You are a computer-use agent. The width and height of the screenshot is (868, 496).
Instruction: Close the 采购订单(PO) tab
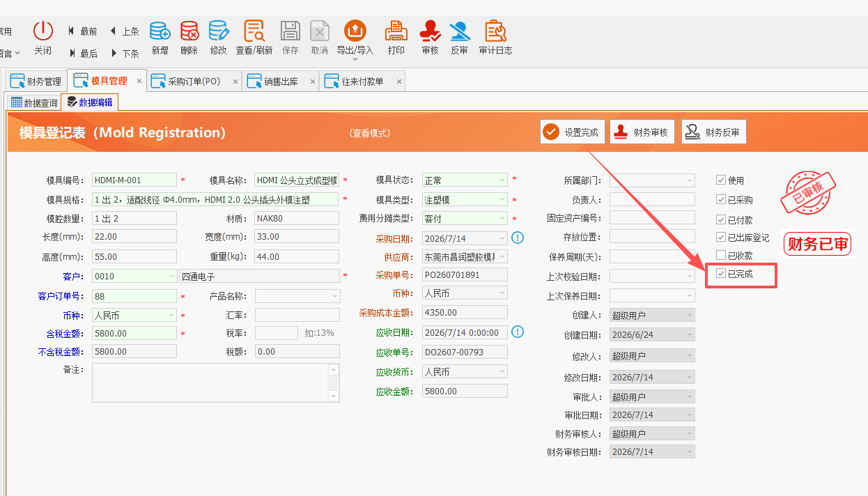coord(235,82)
